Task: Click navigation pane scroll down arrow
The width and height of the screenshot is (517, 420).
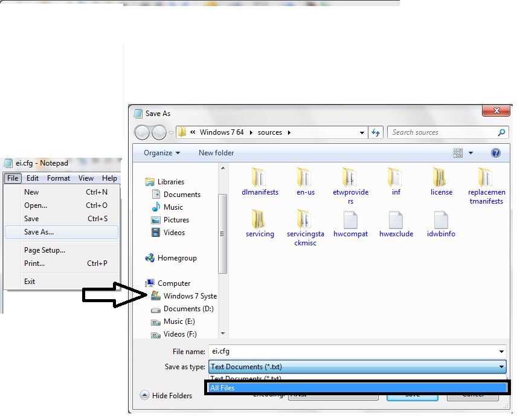Action: (x=223, y=334)
